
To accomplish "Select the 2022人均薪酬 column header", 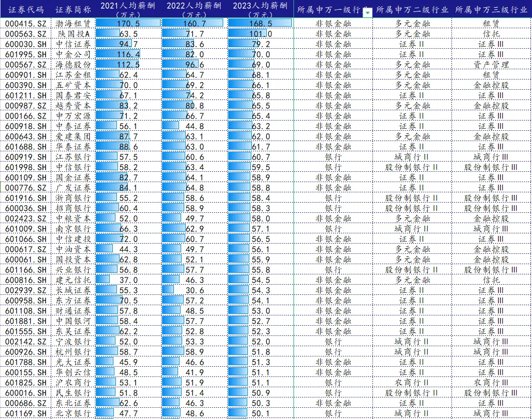I will [194, 10].
